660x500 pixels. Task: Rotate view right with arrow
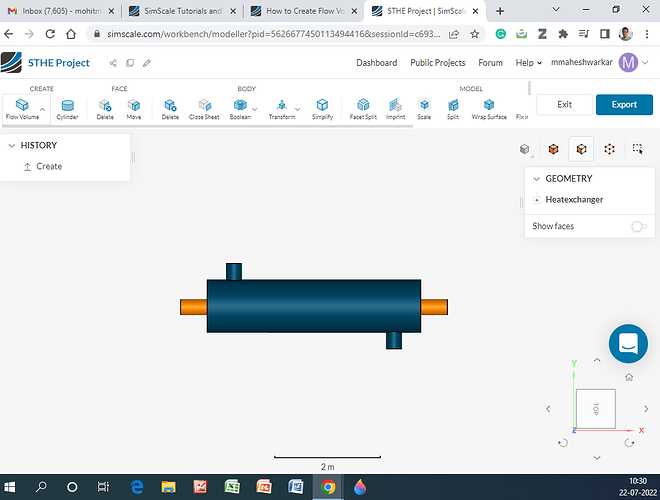[x=646, y=409]
